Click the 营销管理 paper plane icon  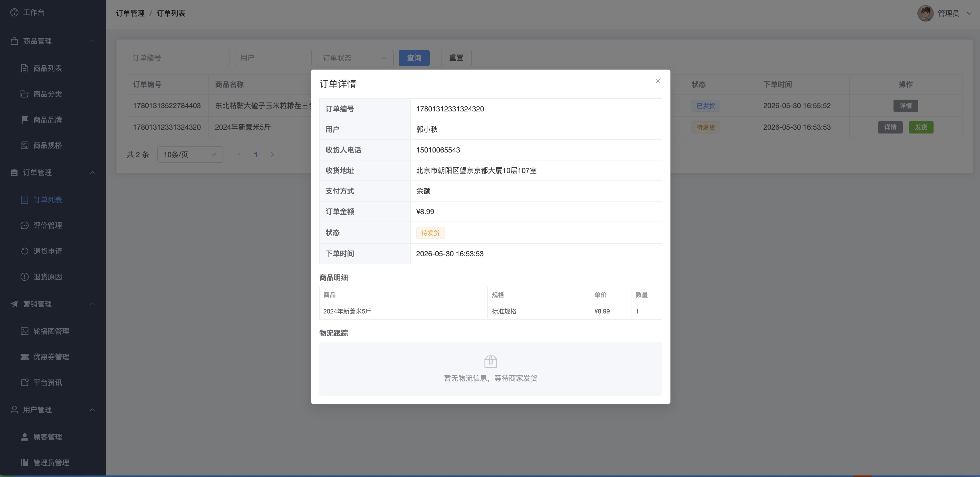[x=14, y=304]
